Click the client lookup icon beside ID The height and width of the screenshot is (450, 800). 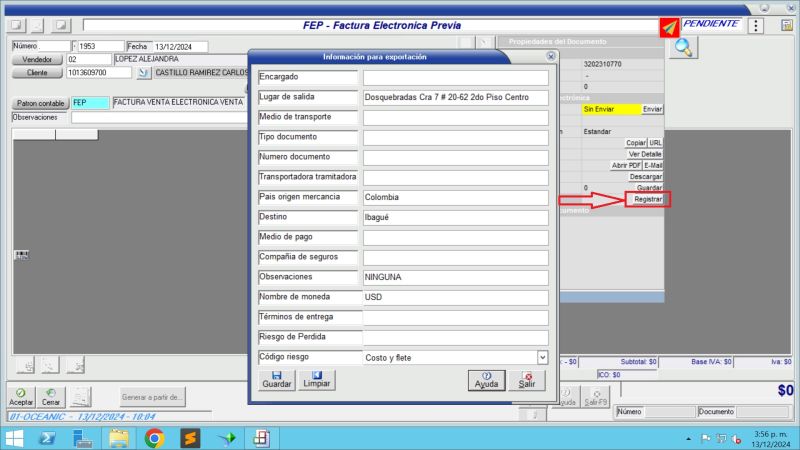[x=143, y=73]
